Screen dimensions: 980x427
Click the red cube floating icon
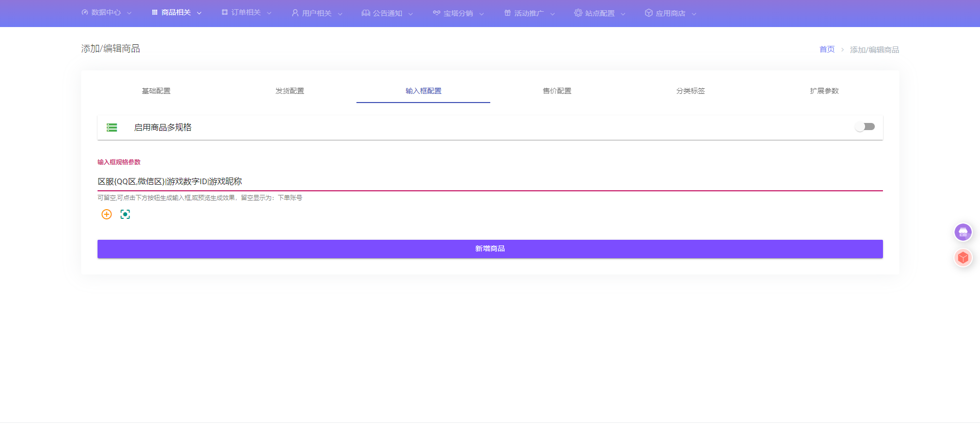tap(963, 258)
